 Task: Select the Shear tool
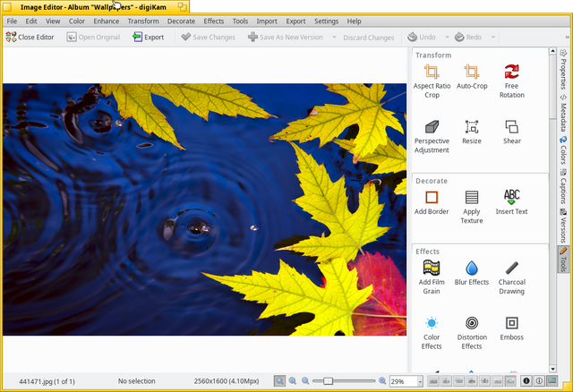[x=511, y=132]
